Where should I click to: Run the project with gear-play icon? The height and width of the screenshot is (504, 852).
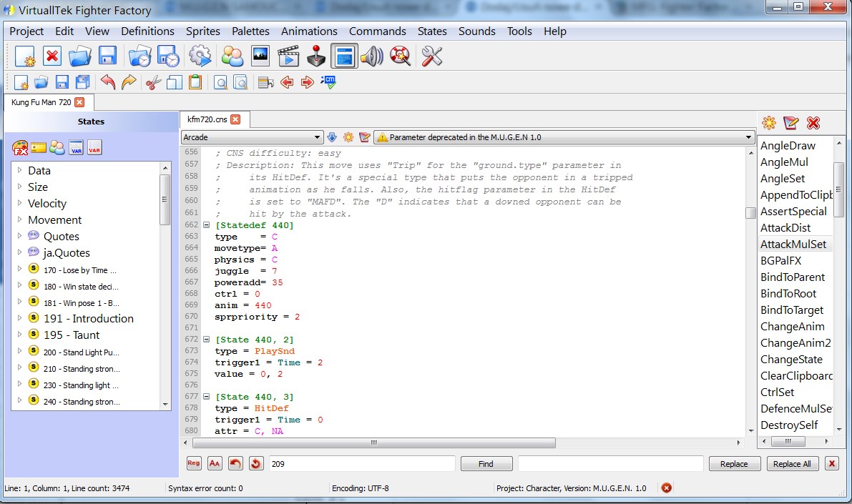[200, 56]
